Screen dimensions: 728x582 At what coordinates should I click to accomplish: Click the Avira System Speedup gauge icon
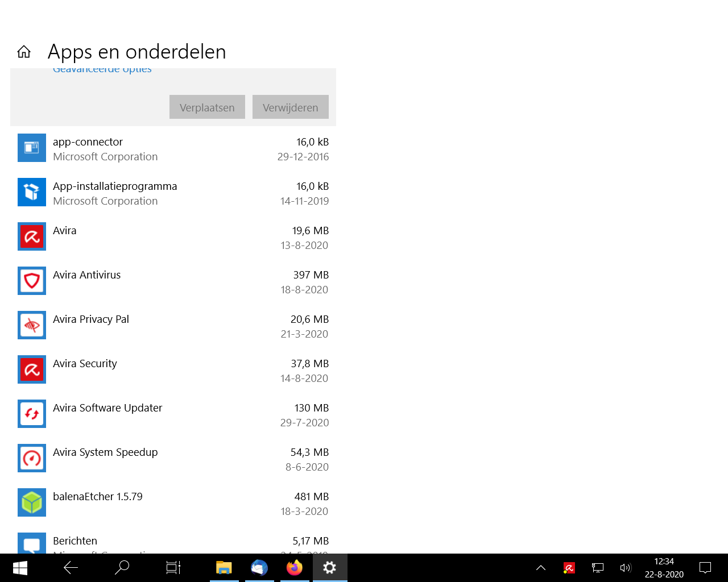point(32,458)
